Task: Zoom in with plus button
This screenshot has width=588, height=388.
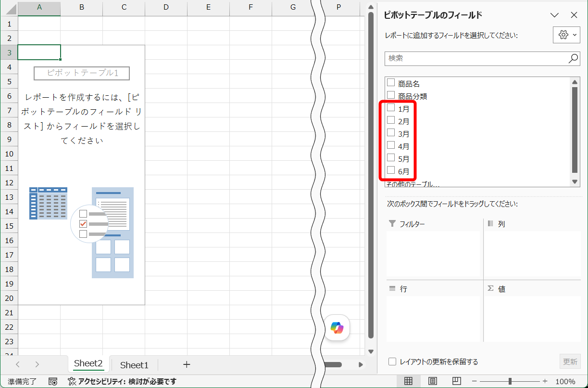Action: [x=545, y=381]
